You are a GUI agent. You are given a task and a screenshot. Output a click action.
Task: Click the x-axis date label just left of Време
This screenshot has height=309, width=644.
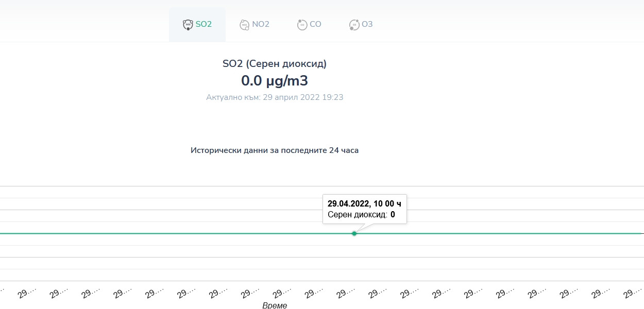coord(250,294)
